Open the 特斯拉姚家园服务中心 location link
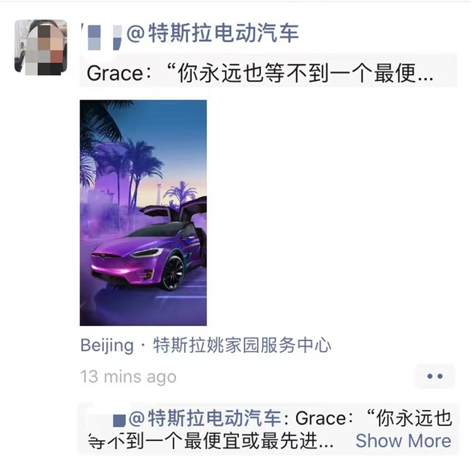This screenshot has width=472, height=476. click(x=242, y=346)
